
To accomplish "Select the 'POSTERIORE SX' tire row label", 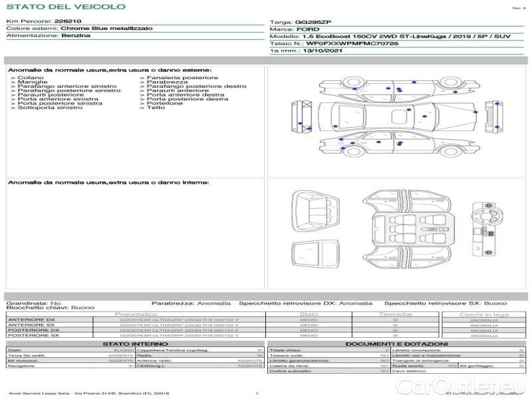I will point(33,336).
